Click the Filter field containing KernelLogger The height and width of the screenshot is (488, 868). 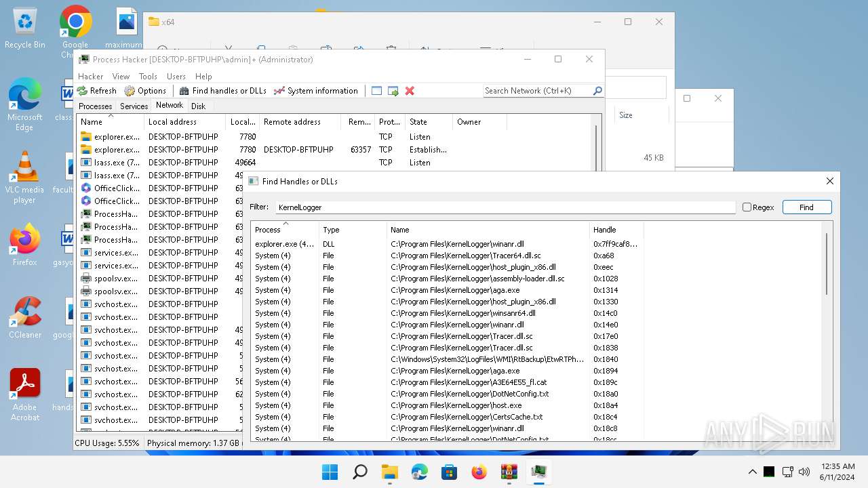point(505,207)
